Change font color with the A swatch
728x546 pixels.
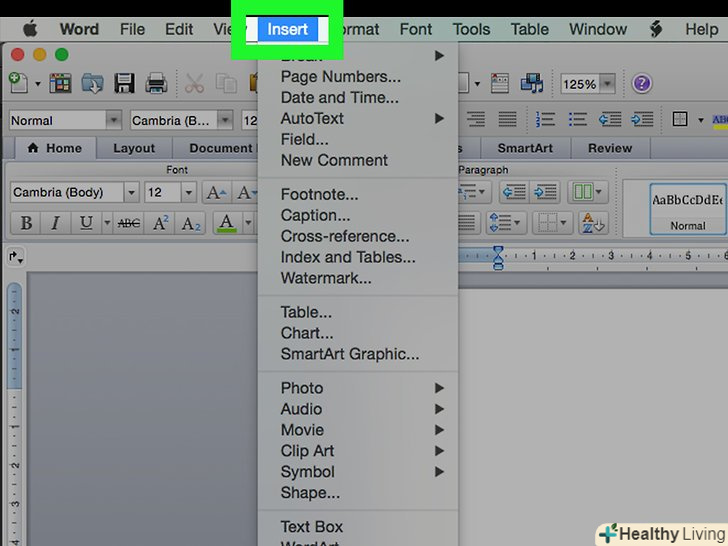[227, 223]
